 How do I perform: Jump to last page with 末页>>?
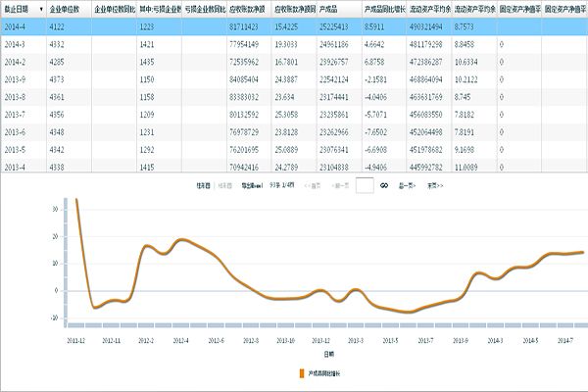click(x=435, y=185)
